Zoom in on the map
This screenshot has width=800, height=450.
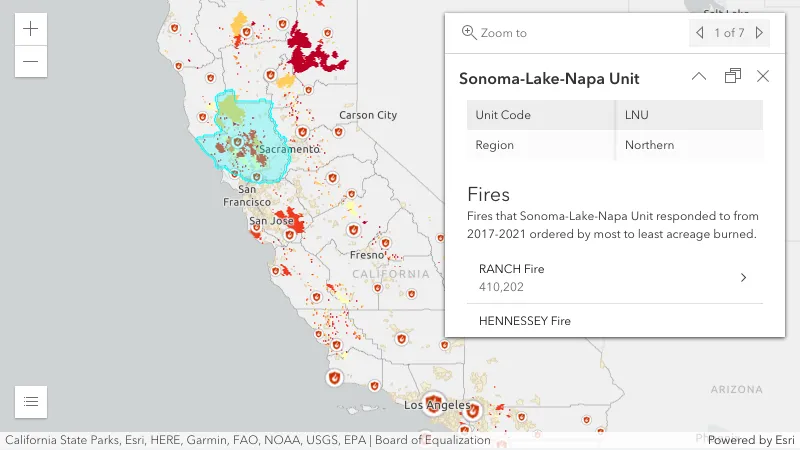pyautogui.click(x=31, y=29)
